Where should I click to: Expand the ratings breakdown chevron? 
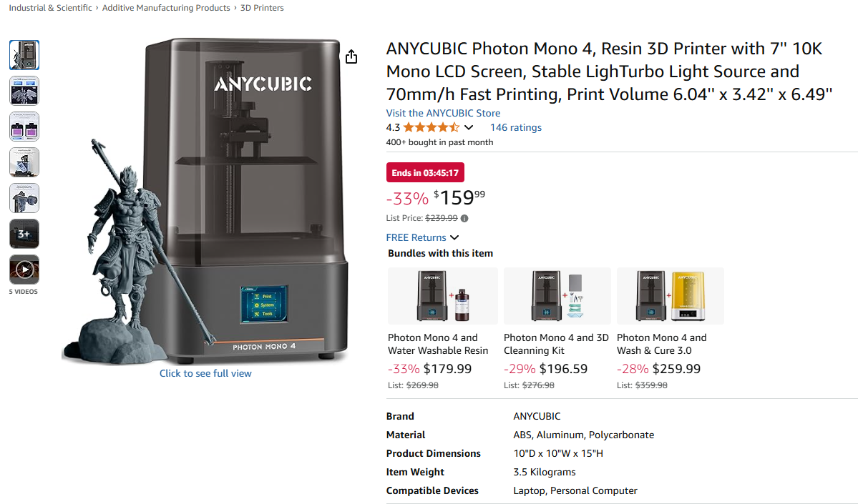pyautogui.click(x=469, y=128)
